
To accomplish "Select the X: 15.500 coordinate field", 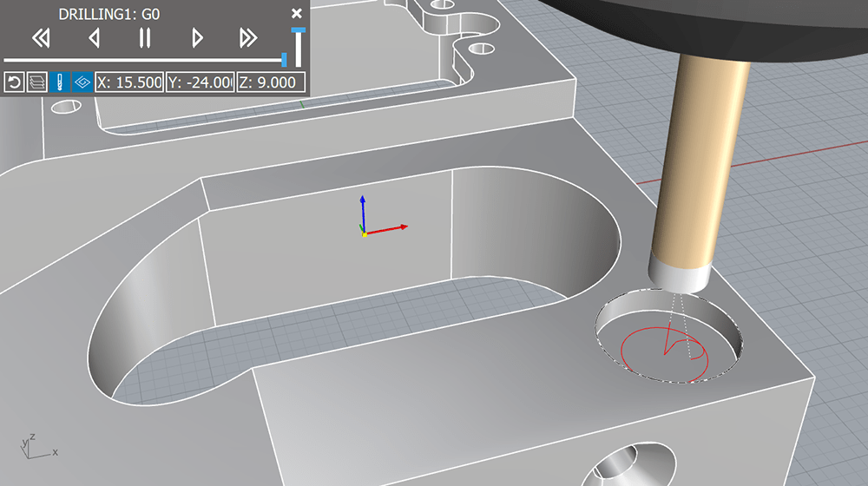I will [129, 82].
